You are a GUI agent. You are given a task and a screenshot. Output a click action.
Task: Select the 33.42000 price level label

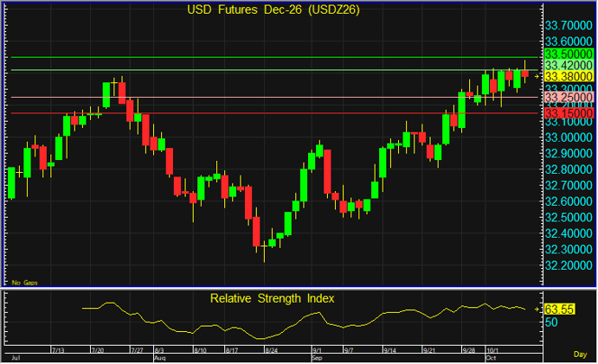pos(569,65)
